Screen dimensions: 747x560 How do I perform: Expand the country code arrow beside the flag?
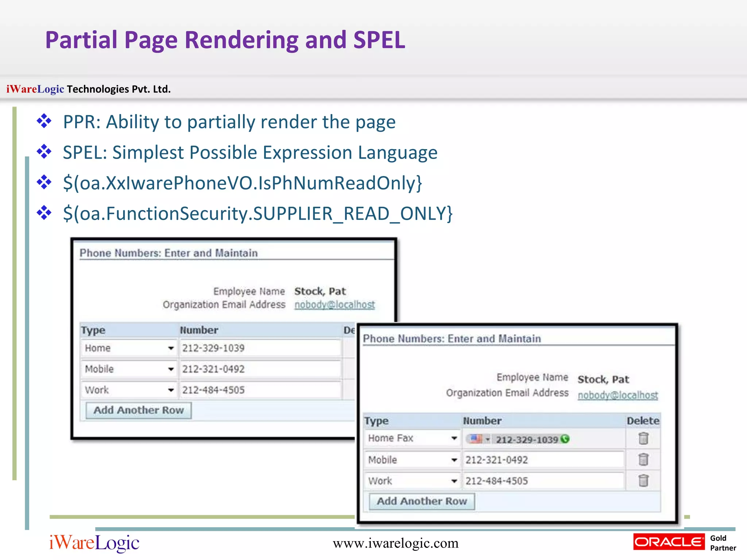488,440
